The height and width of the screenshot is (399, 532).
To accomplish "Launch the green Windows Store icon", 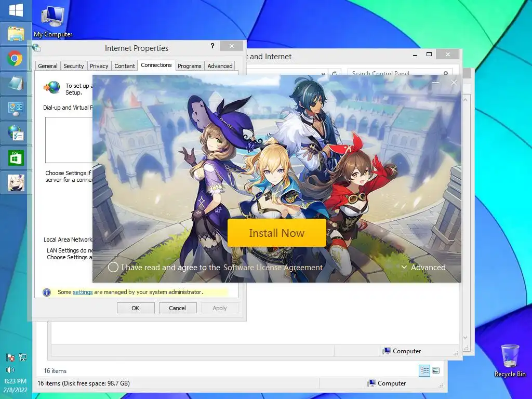I will 16,158.
